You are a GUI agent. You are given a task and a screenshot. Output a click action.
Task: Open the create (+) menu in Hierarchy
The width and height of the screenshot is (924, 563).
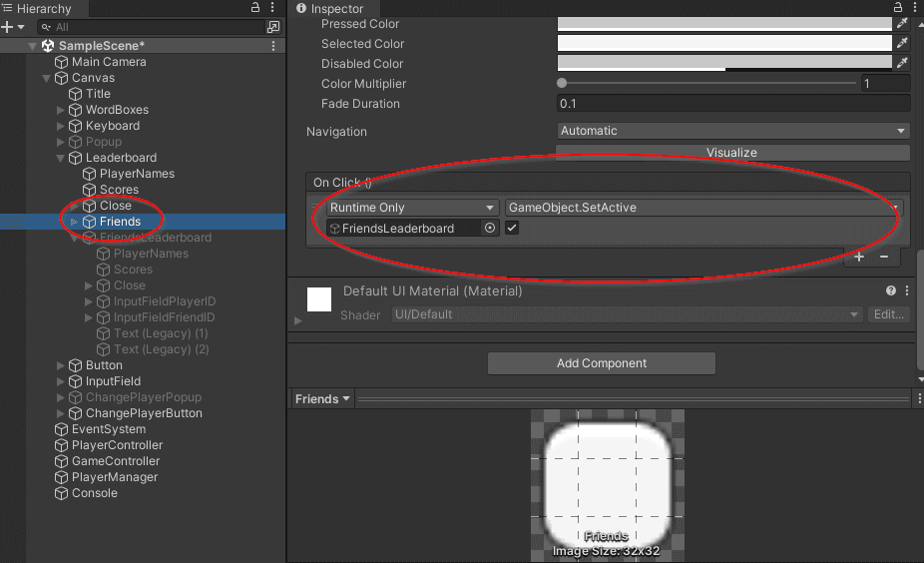8,27
